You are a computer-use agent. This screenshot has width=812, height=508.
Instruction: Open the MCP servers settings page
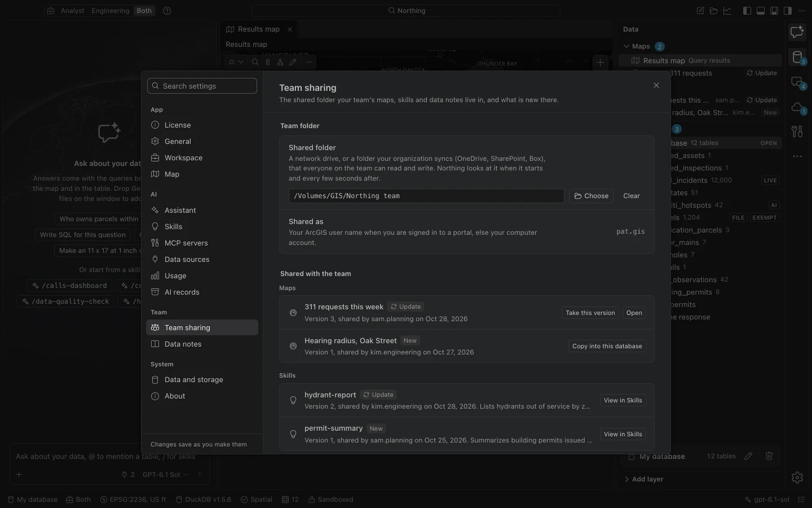(202, 243)
